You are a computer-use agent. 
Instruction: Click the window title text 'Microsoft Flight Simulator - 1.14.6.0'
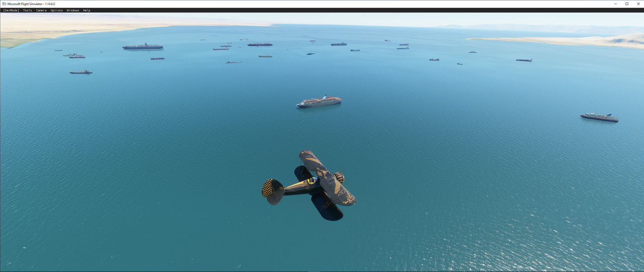coord(31,4)
